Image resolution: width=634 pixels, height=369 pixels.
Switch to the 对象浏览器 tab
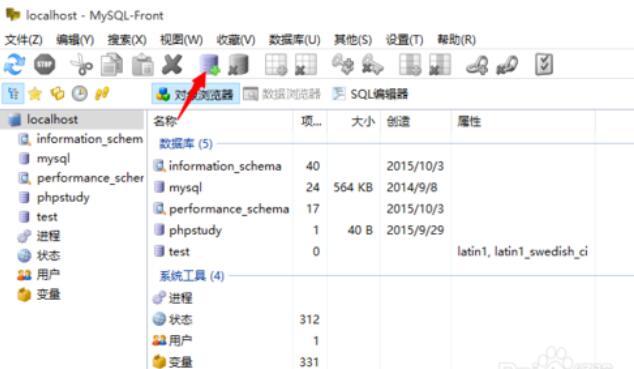pos(196,94)
